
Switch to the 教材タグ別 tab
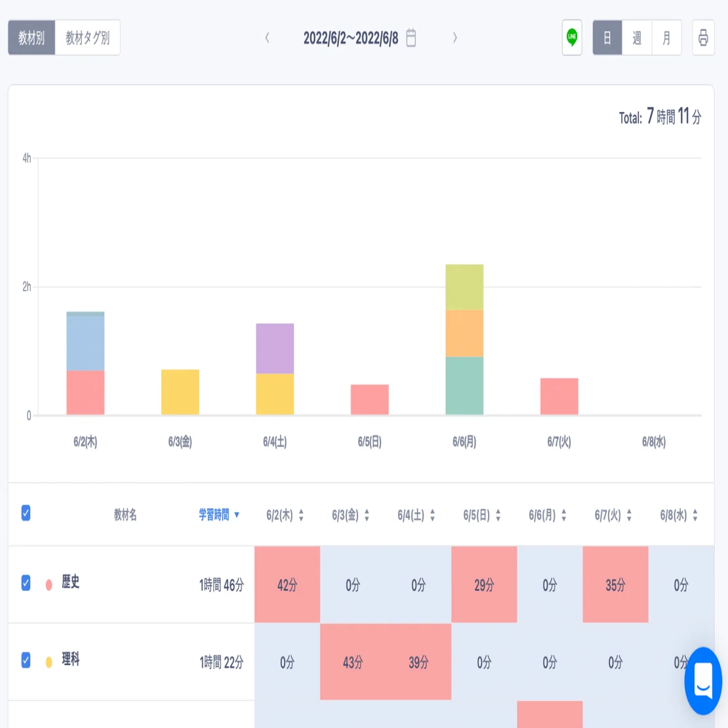tap(87, 37)
